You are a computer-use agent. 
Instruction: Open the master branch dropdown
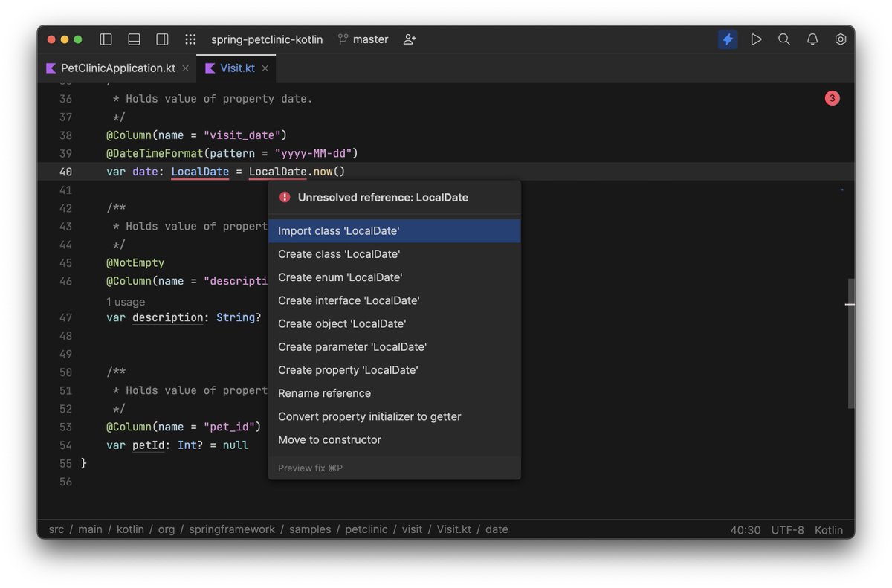click(369, 39)
